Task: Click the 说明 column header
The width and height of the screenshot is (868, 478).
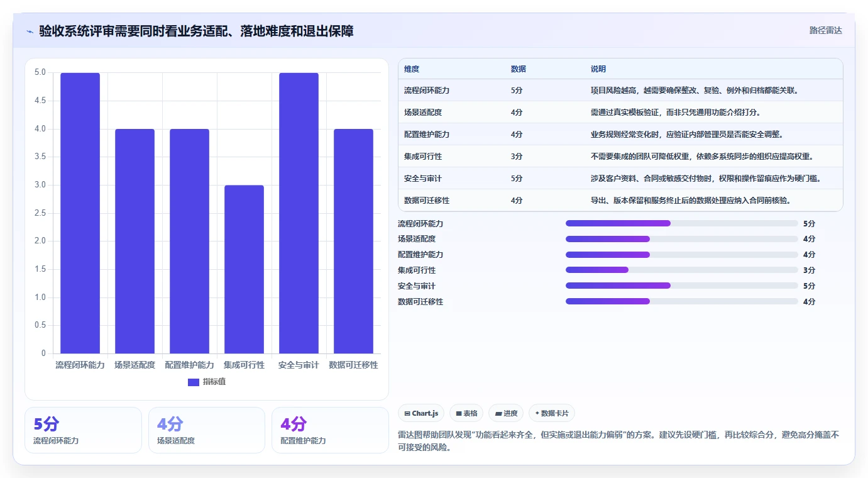Action: click(x=598, y=69)
